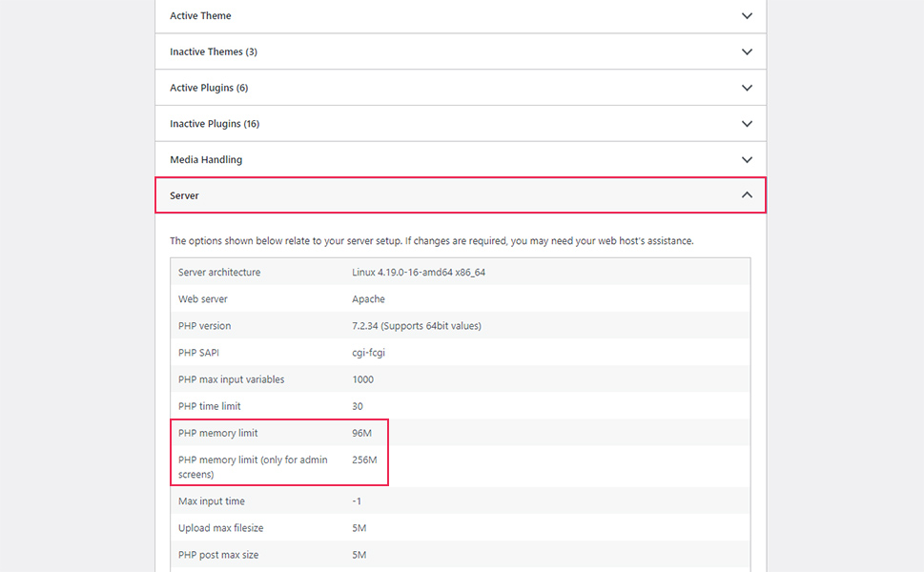Viewport: 924px width, 572px height.
Task: Click the Upload max filesize row label
Action: [x=221, y=528]
